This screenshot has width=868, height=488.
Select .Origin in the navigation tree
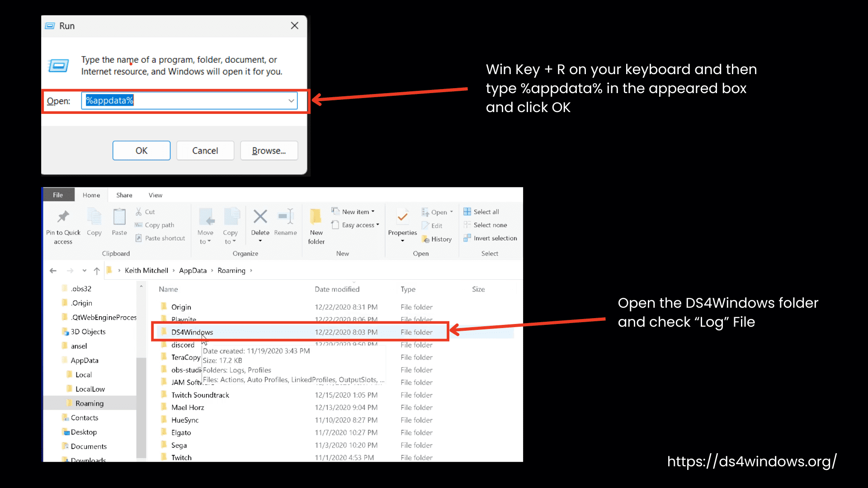click(81, 303)
